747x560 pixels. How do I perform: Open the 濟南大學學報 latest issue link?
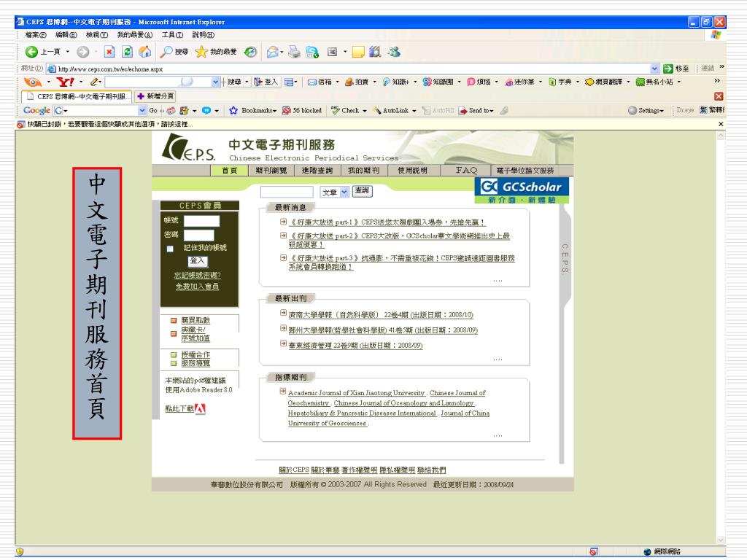(381, 315)
